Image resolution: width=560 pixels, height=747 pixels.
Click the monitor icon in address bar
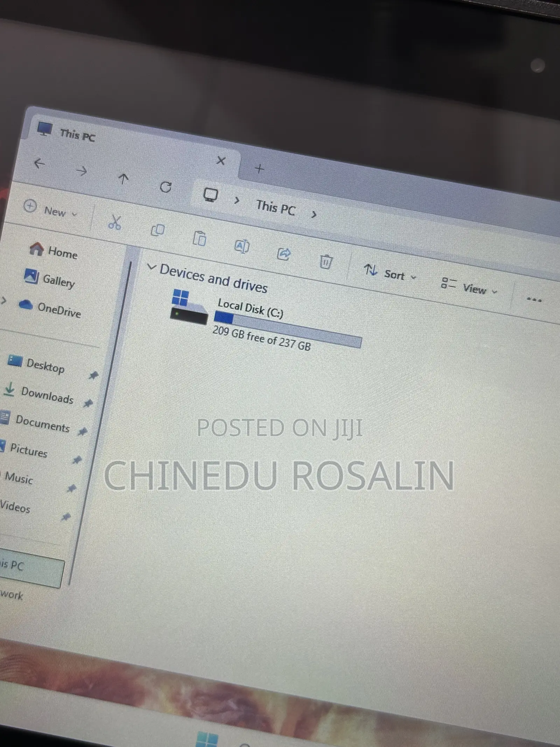click(x=211, y=195)
